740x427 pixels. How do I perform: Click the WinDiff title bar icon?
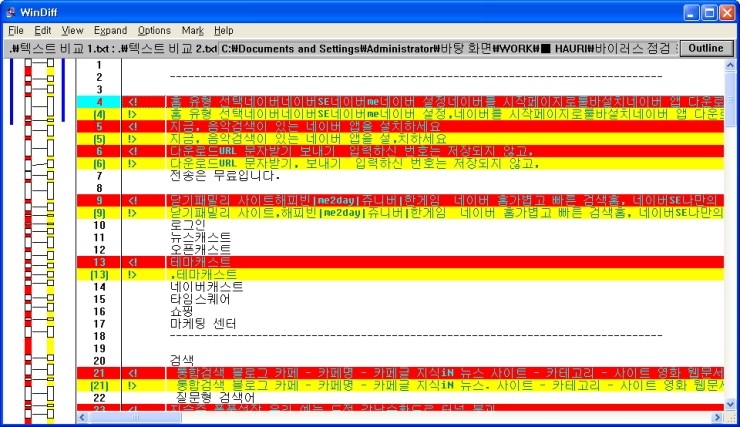tap(11, 12)
